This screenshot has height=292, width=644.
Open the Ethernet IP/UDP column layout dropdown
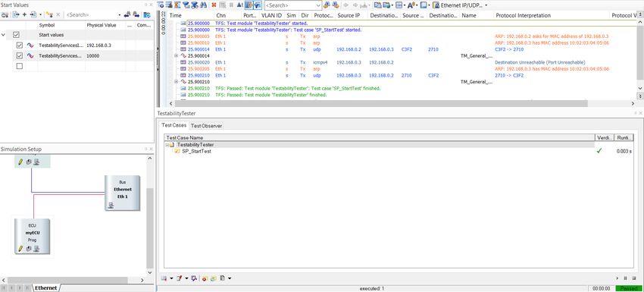coord(486,5)
